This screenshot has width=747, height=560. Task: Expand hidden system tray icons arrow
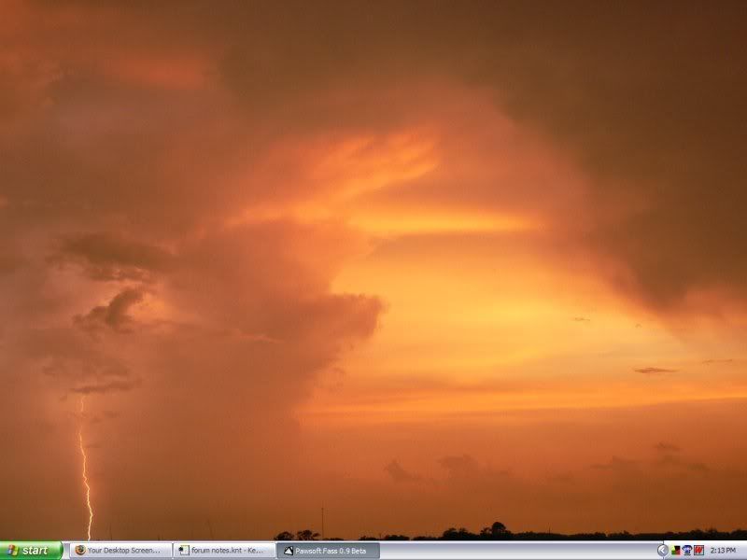(x=663, y=551)
